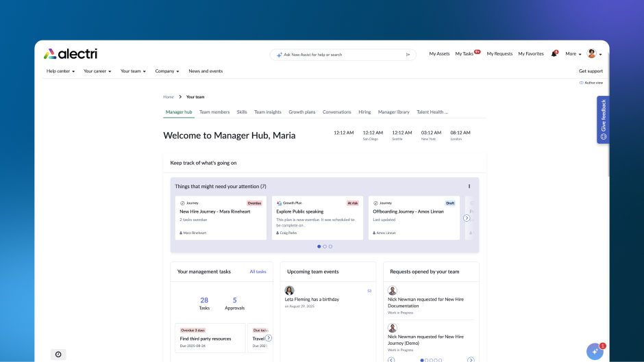The width and height of the screenshot is (644, 362).
Task: Click the next arrow on attention cards
Action: click(x=467, y=218)
